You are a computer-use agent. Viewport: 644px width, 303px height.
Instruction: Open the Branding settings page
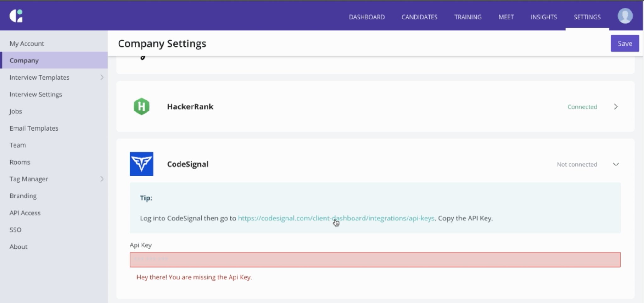pyautogui.click(x=23, y=196)
